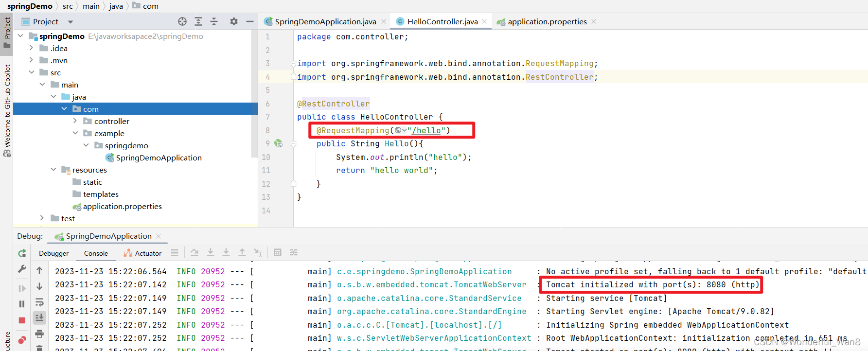This screenshot has height=351, width=868.
Task: Jump down the stack trace arrow
Action: [x=39, y=286]
